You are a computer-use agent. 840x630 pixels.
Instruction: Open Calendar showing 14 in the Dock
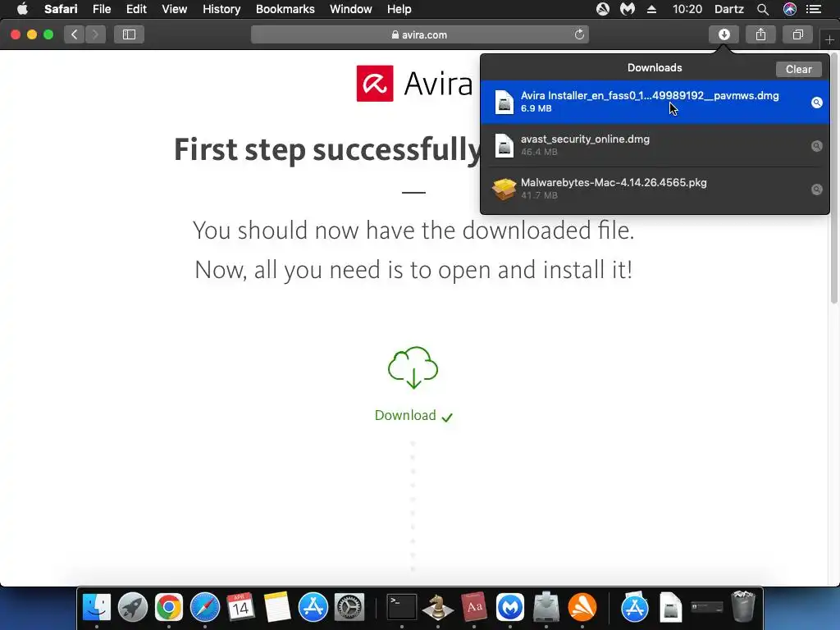pyautogui.click(x=240, y=607)
